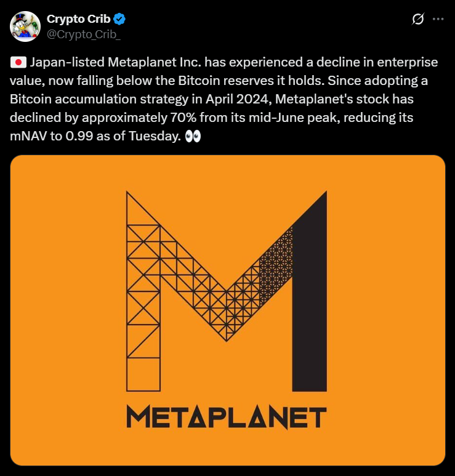Click the METAPLANET wordmark in image
Image resolution: width=455 pixels, height=476 pixels.
point(226,418)
